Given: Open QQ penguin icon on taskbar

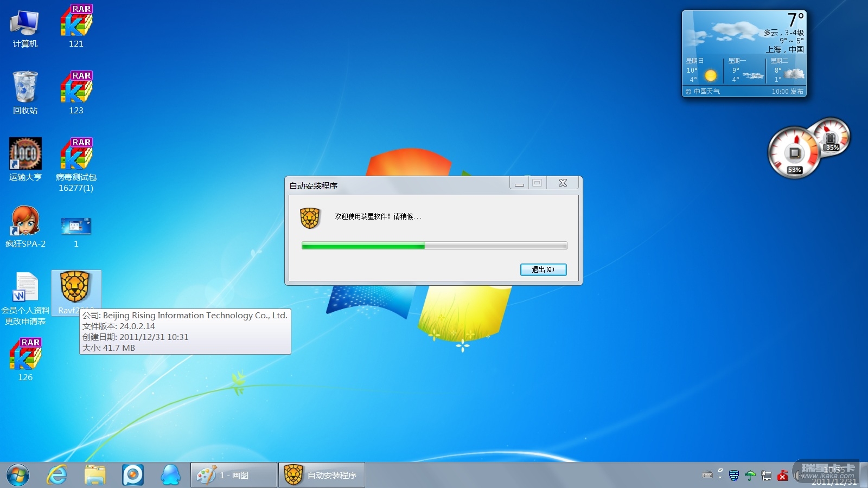Looking at the screenshot, I should 171,475.
